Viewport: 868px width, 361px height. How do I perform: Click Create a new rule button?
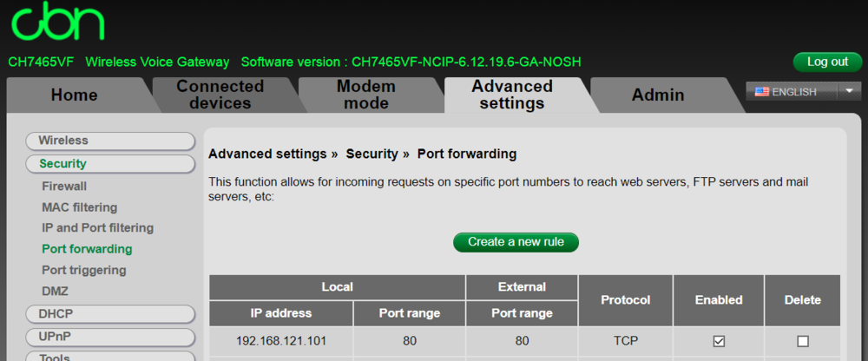coord(516,242)
